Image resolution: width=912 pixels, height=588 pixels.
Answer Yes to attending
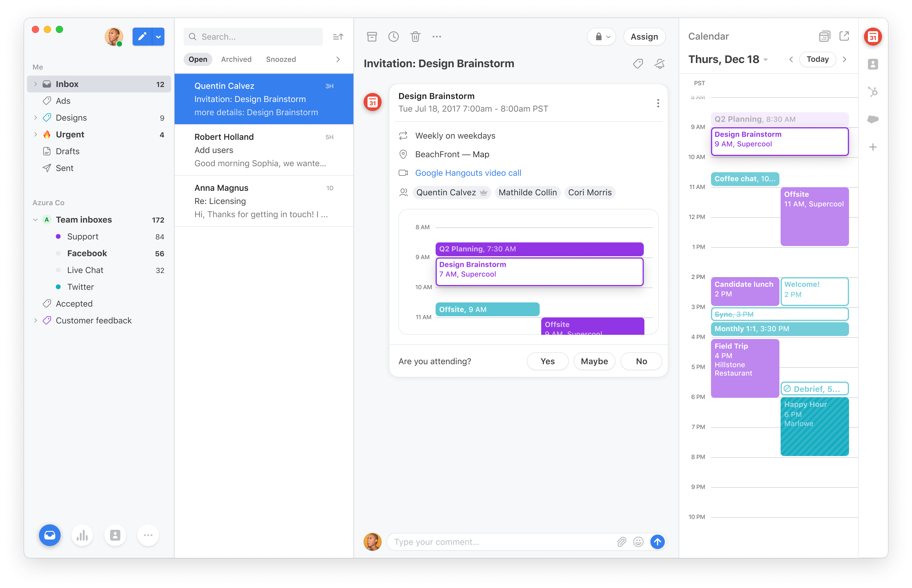[x=547, y=361]
